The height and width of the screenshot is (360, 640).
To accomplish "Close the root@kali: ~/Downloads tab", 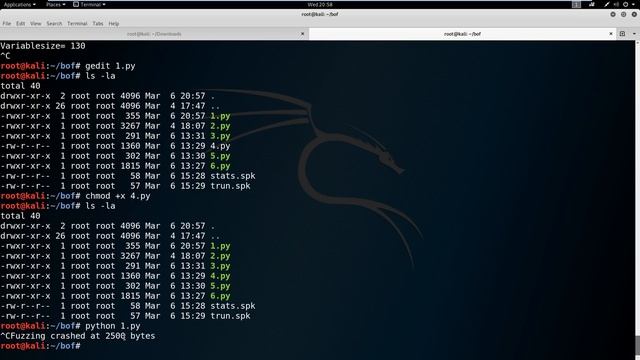I will click(302, 34).
